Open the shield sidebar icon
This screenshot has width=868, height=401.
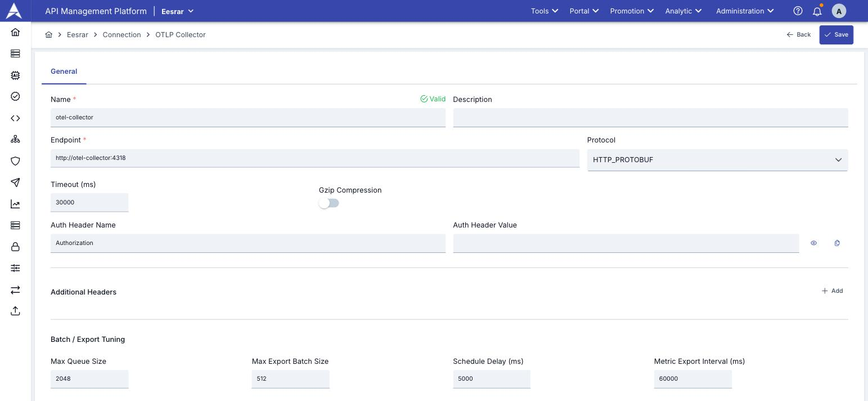[15, 161]
